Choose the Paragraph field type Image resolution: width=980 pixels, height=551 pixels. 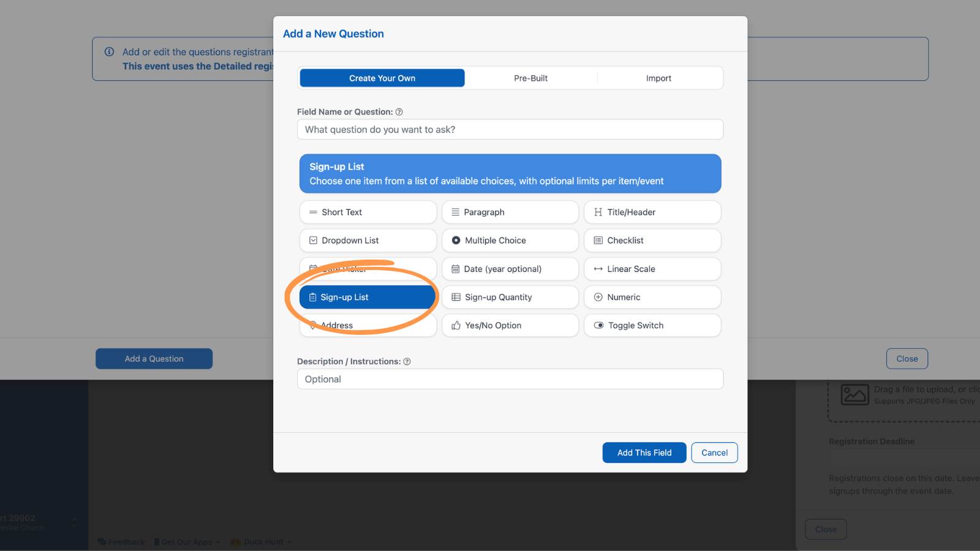[x=510, y=212]
